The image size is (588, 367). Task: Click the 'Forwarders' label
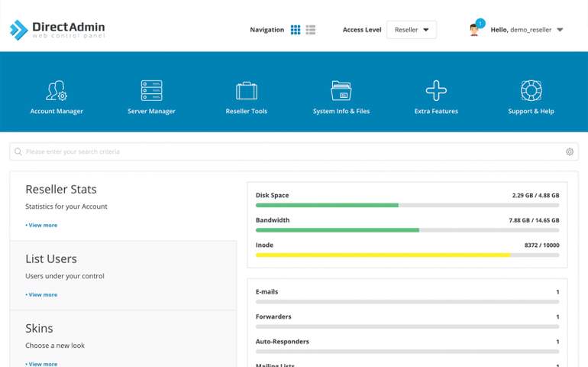[x=273, y=317]
